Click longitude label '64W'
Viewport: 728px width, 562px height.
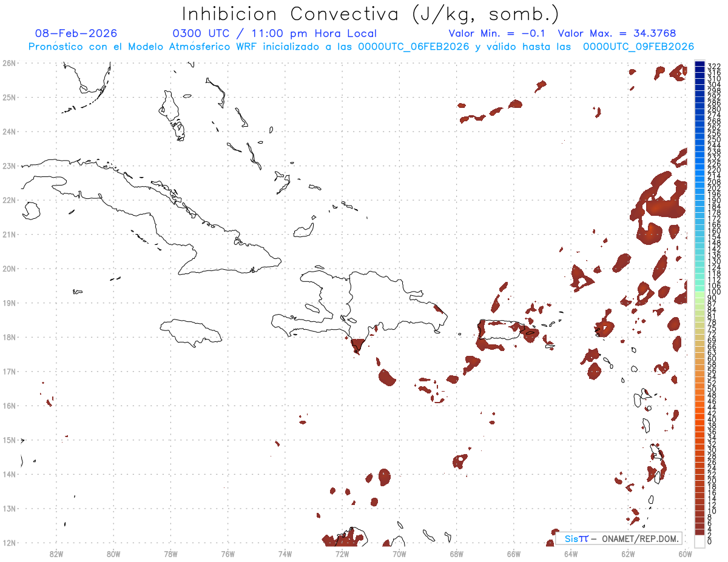click(571, 553)
